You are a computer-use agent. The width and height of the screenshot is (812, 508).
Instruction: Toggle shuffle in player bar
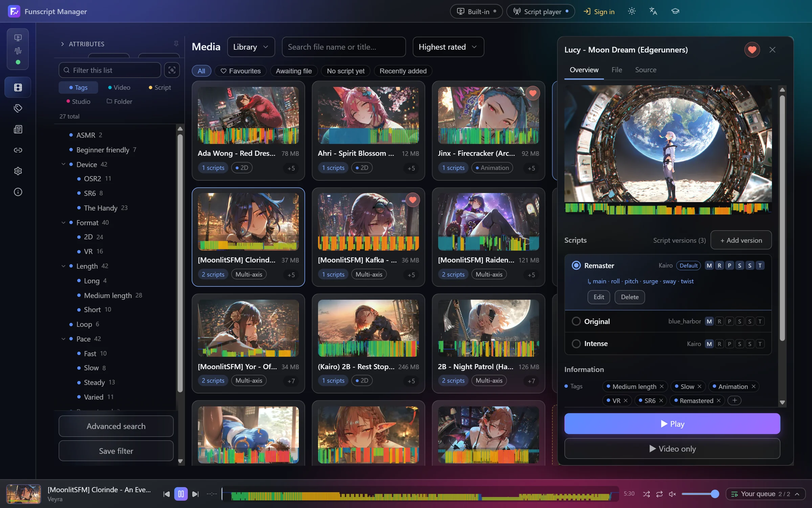point(647,494)
